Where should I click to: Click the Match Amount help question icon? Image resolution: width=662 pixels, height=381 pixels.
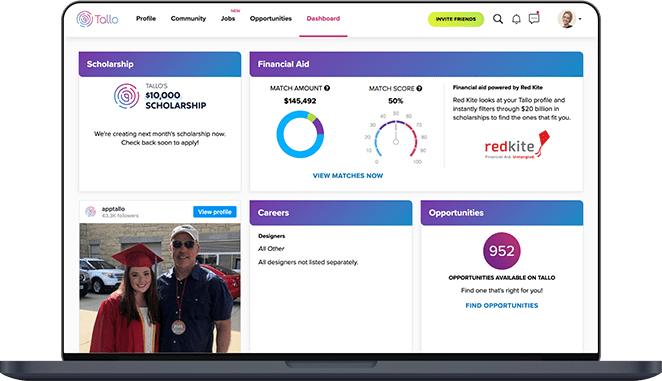click(327, 88)
